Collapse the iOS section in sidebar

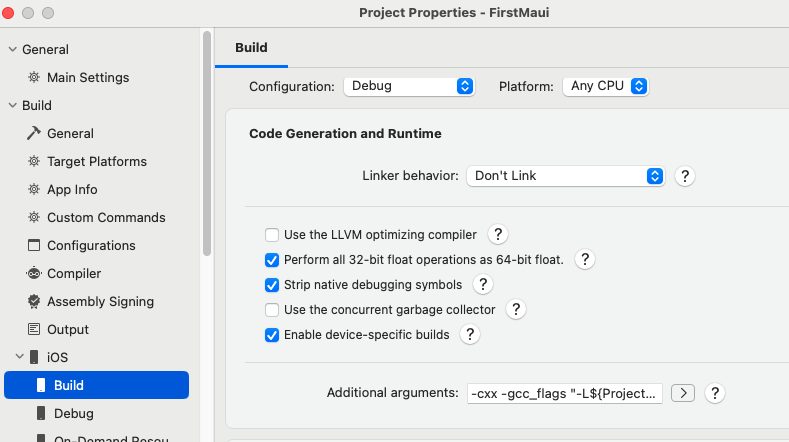tap(19, 357)
